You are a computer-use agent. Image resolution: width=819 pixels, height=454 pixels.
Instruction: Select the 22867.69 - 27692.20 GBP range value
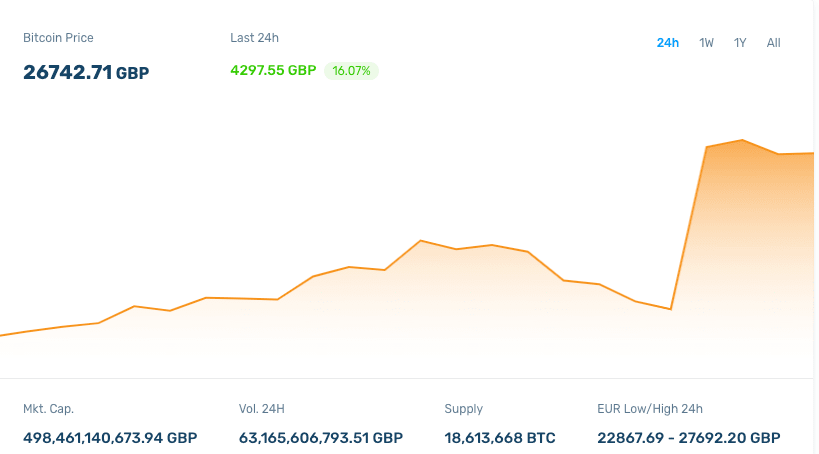(688, 438)
